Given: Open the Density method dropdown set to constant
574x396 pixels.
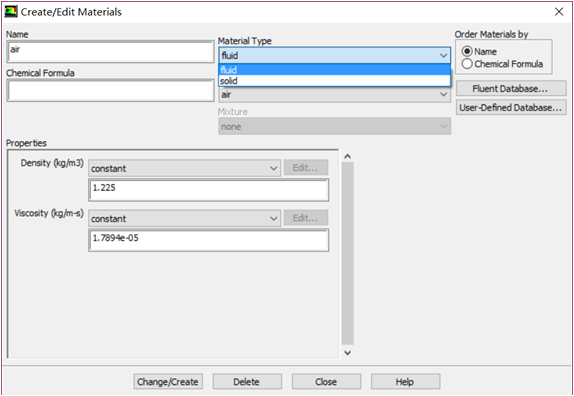Looking at the screenshot, I should (x=184, y=168).
